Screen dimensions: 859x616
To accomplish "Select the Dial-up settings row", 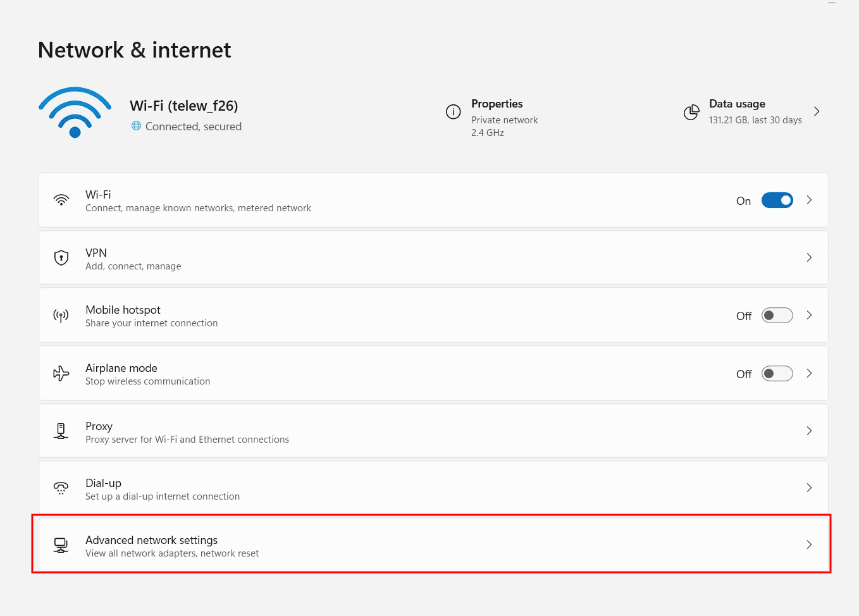I will (433, 488).
